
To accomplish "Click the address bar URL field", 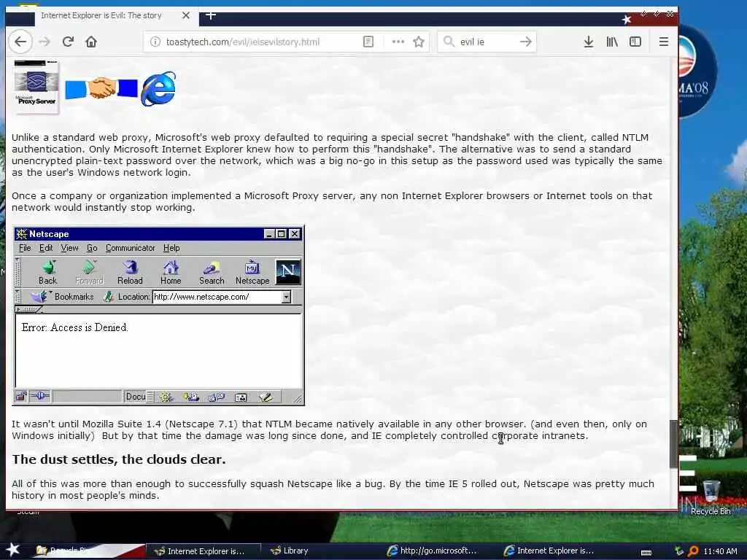I will click(x=262, y=42).
